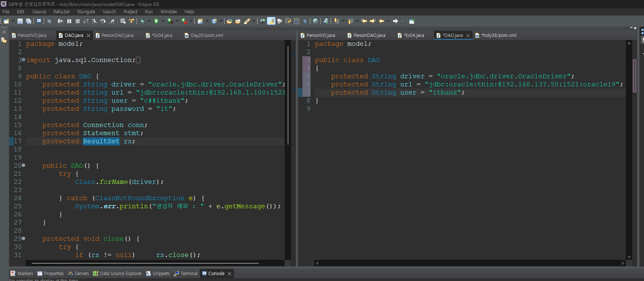Open the Data Source Explorer view
Image resolution: width=644 pixels, height=281 pixels.
pyautogui.click(x=117, y=274)
